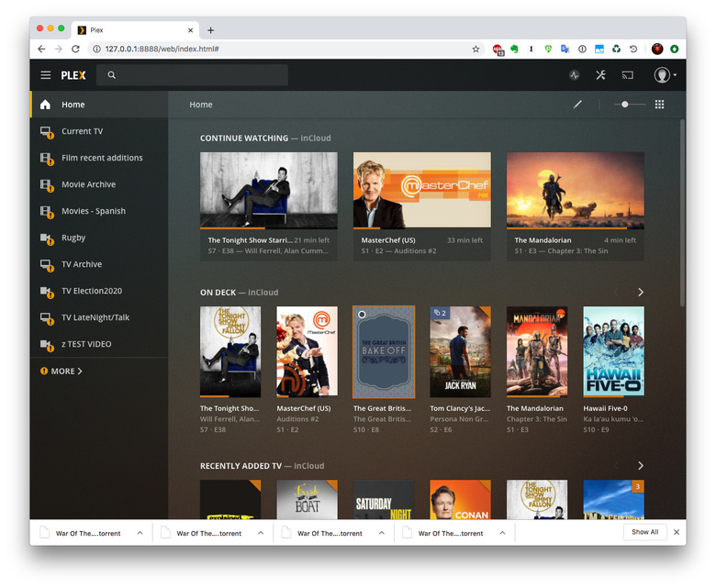
Task: Close the downloads bar
Action: click(677, 532)
